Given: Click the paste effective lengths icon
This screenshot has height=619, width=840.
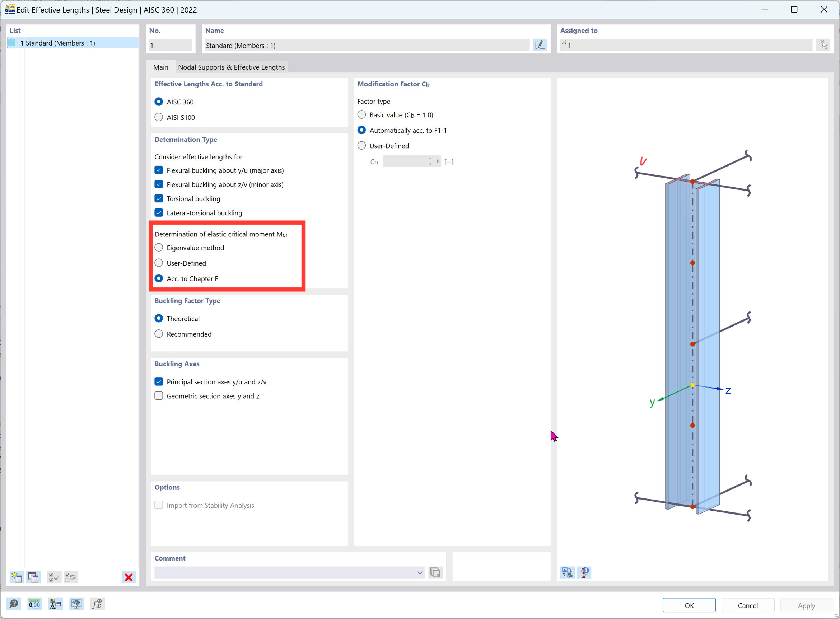Looking at the screenshot, I should [x=33, y=577].
